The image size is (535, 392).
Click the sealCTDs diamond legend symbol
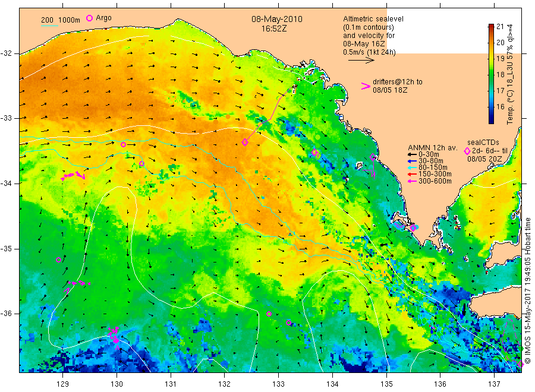(x=467, y=151)
